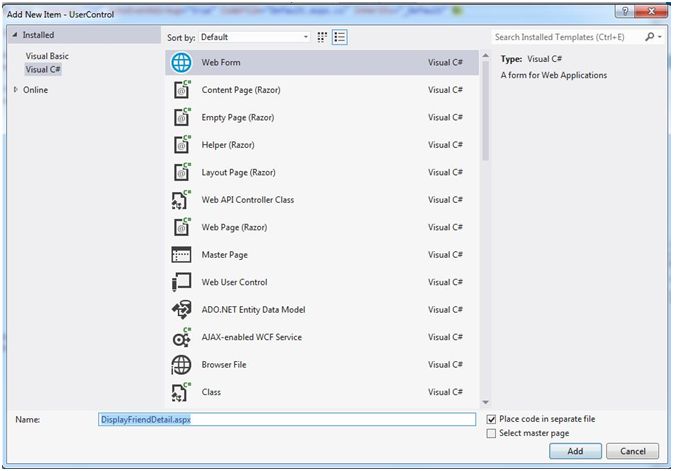Click the AJAX-enabled WCF Service icon
Image resolution: width=673 pixels, height=471 pixels.
pyautogui.click(x=181, y=337)
